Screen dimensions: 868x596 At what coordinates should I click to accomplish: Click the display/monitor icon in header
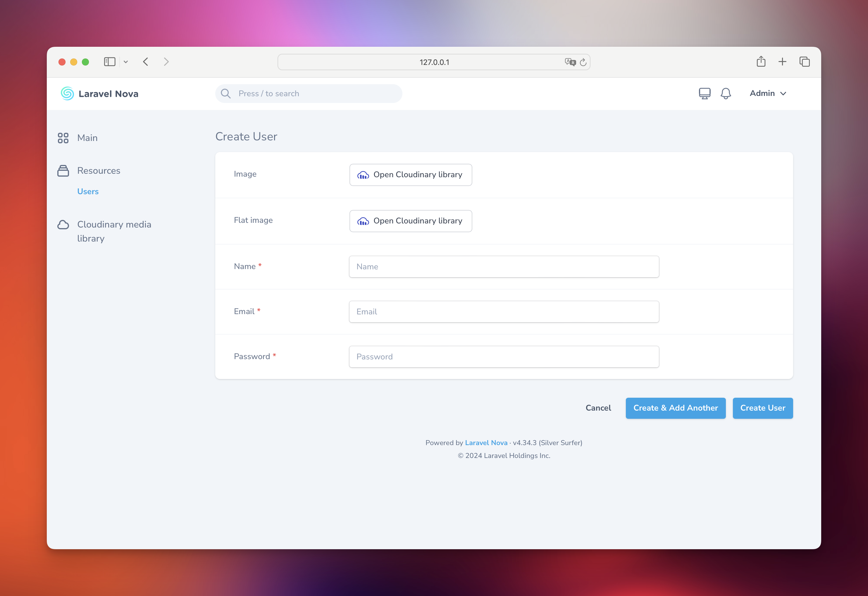point(705,93)
